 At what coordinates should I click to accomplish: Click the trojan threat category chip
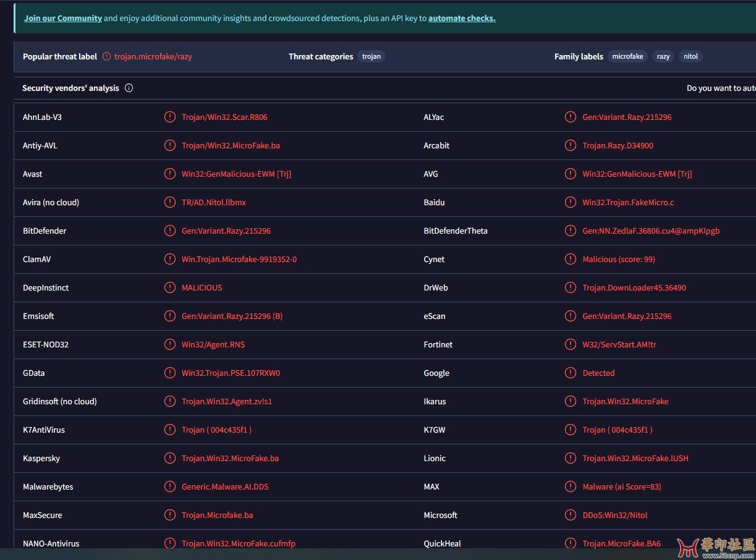pos(372,56)
